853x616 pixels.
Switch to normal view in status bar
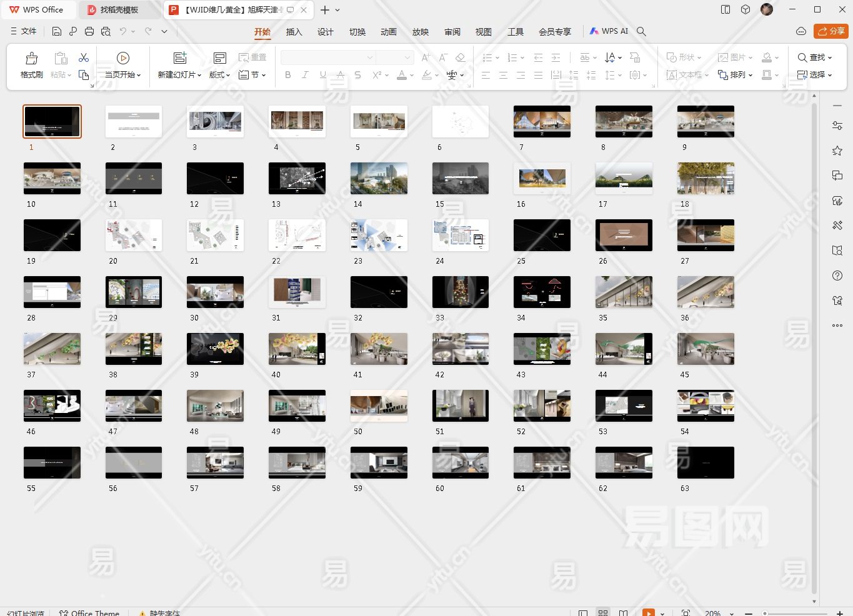point(583,613)
